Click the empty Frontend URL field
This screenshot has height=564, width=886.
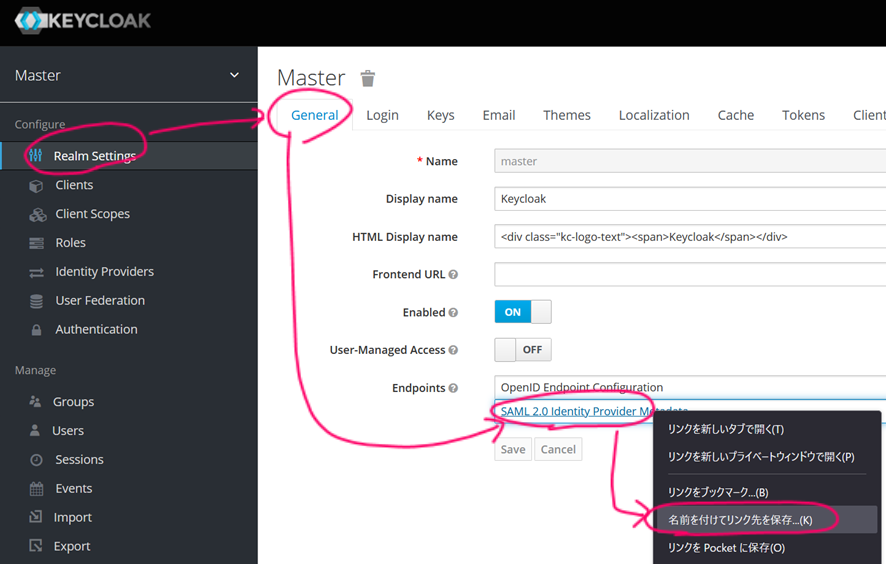pyautogui.click(x=690, y=274)
